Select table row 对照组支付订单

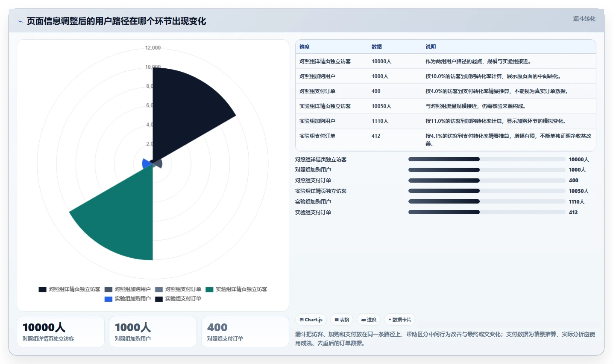(x=446, y=91)
